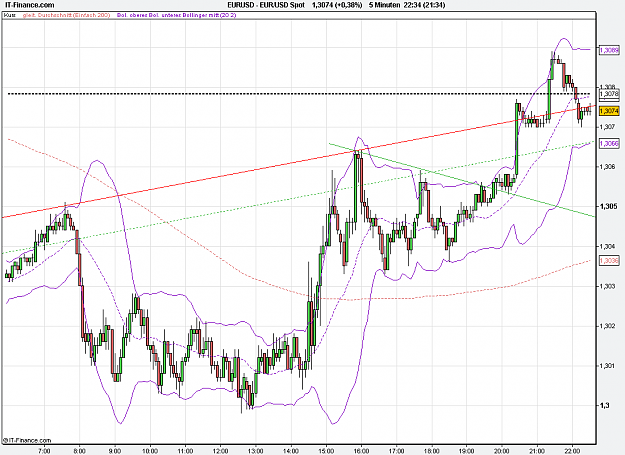The width and height of the screenshot is (625, 455).
Task: Click the 7:00 time axis label
Action: [44, 451]
